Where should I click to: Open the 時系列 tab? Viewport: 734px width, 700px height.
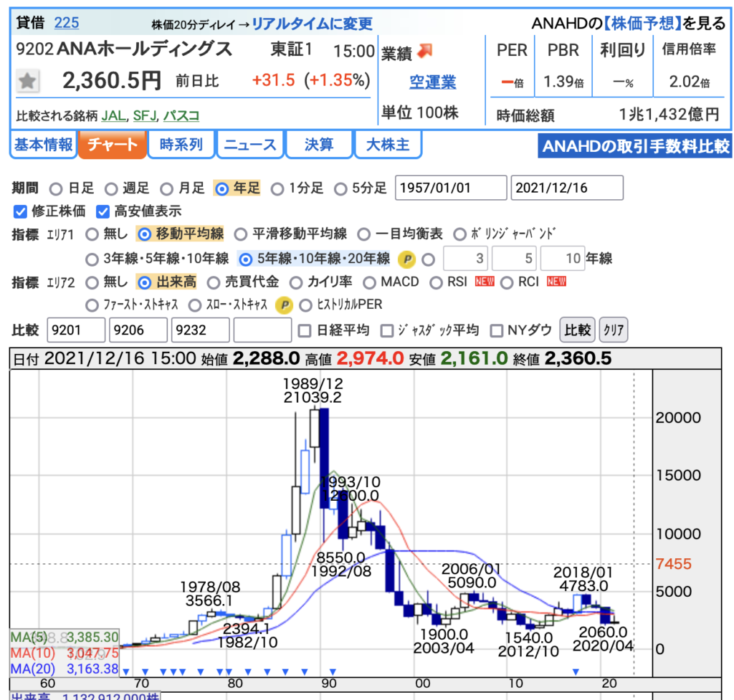point(181,145)
